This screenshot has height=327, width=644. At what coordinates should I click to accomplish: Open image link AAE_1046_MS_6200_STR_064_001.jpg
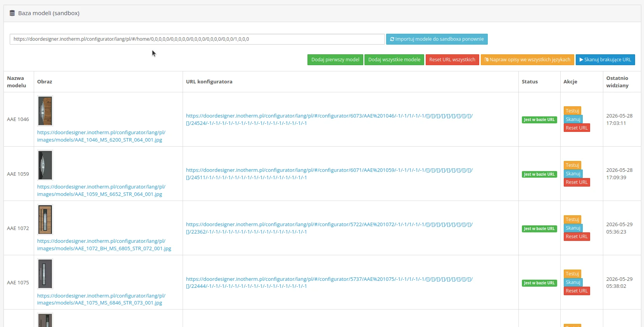click(x=101, y=136)
